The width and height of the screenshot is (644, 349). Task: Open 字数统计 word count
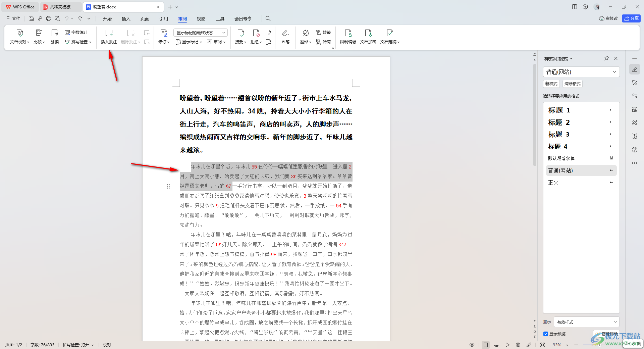pos(76,33)
